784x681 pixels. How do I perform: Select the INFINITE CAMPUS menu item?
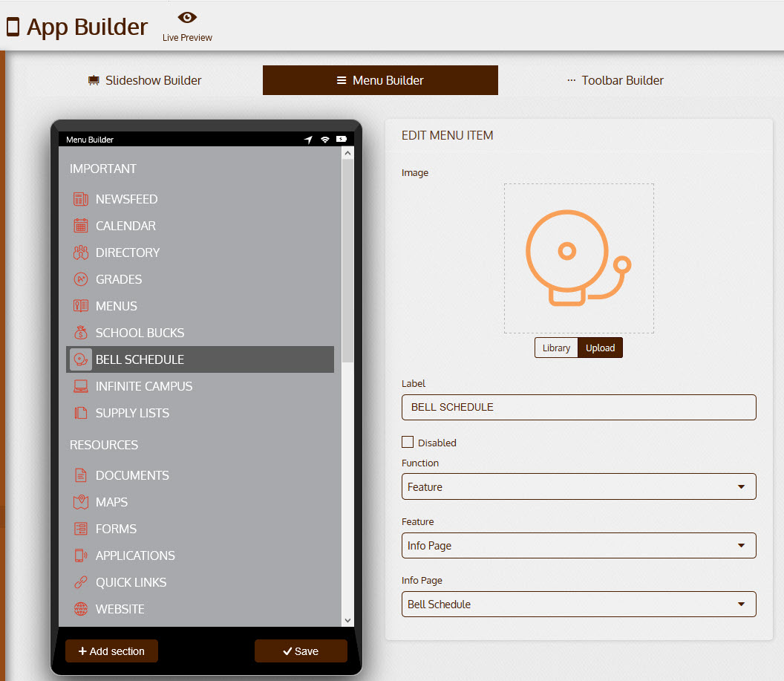[x=200, y=386]
